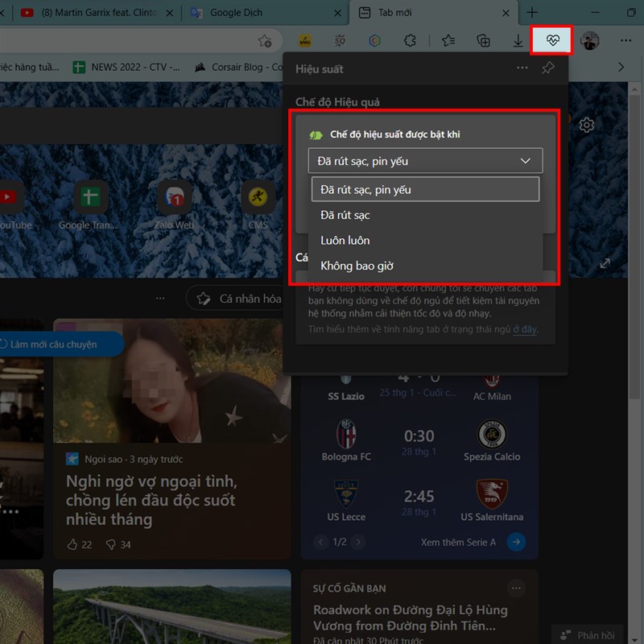The width and height of the screenshot is (644, 644).
Task: Open Bologna FC vs Spezia Calcio match
Action: 419,440
